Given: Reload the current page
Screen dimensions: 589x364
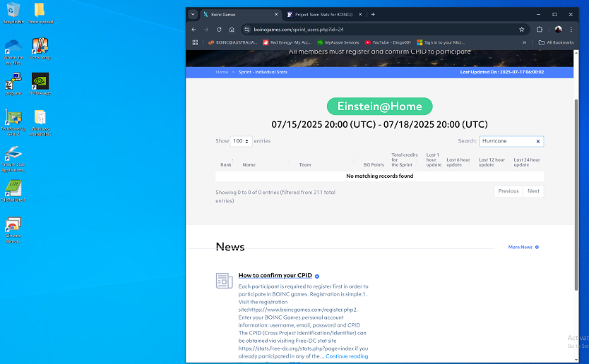Looking at the screenshot, I should pos(219,29).
